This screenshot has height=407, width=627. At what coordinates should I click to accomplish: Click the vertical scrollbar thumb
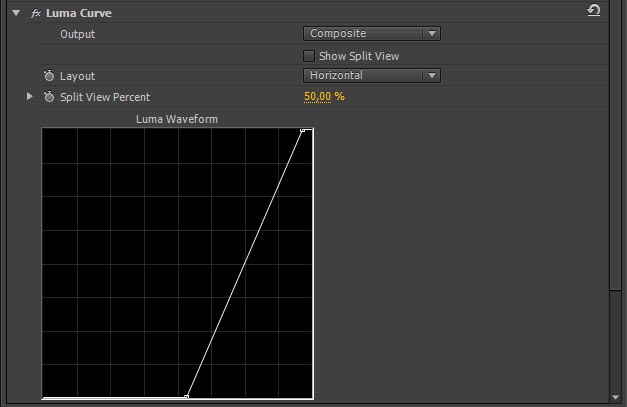615,144
